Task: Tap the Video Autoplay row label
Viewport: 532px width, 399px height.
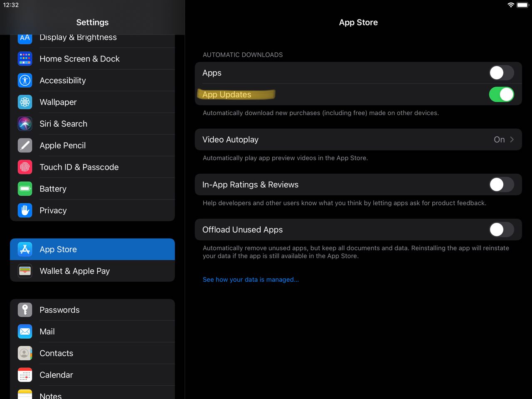Action: click(x=230, y=140)
